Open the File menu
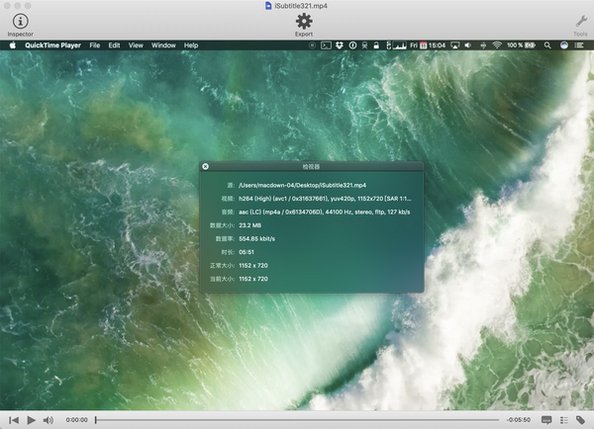This screenshot has width=594, height=429. coord(95,45)
